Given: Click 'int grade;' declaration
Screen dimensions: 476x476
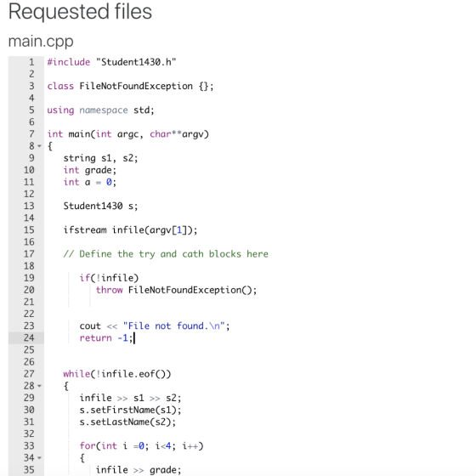Looking at the screenshot, I should pyautogui.click(x=90, y=170).
